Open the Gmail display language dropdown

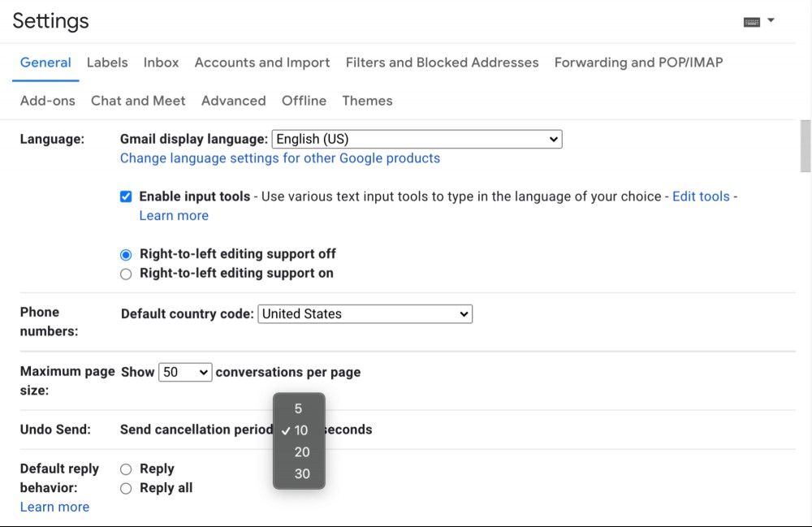[417, 139]
